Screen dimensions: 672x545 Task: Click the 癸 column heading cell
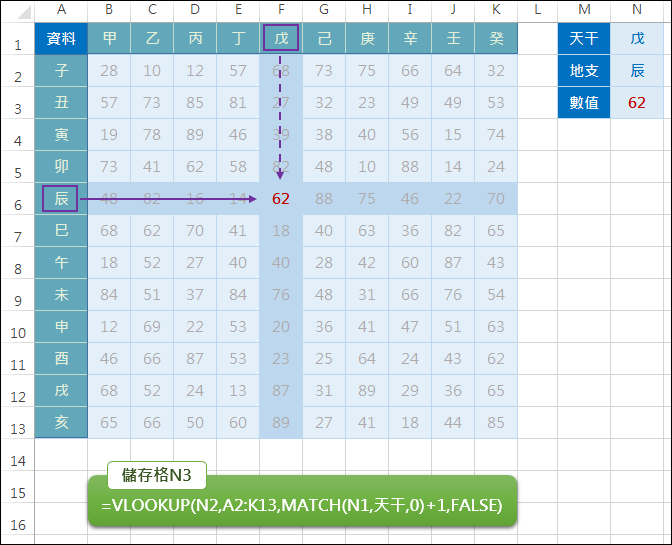tap(496, 39)
